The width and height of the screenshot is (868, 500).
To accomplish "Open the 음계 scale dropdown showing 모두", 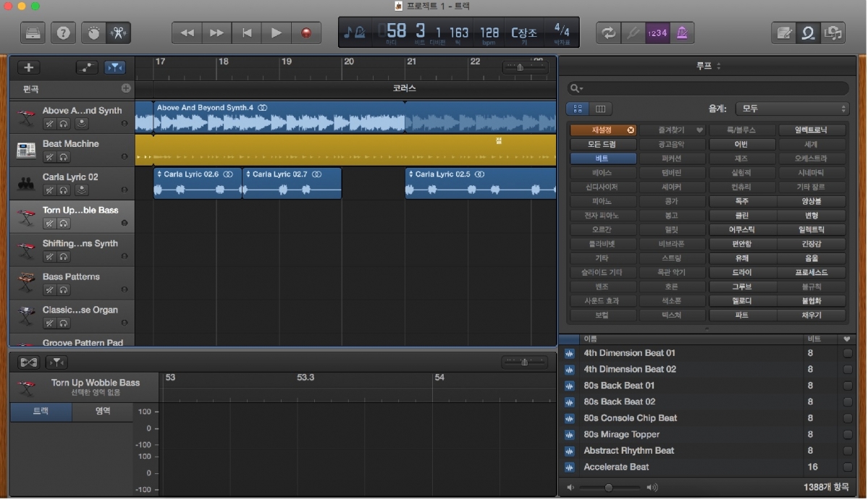I will click(x=791, y=109).
